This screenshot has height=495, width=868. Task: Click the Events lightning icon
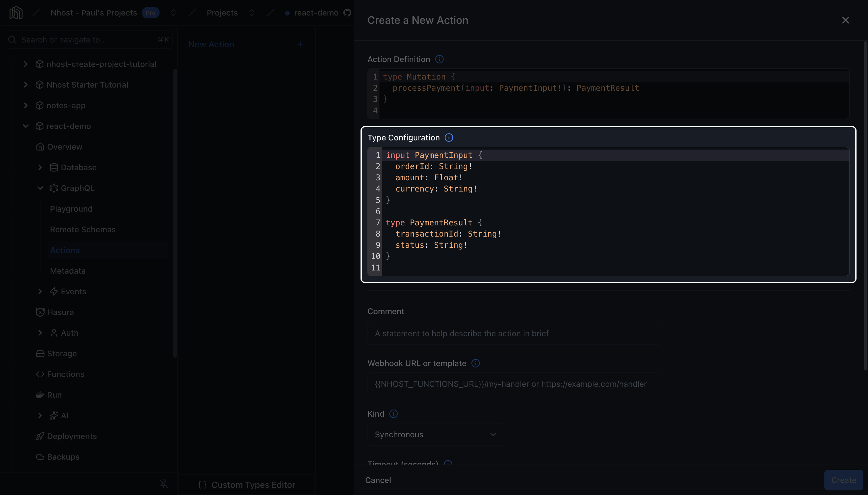pyautogui.click(x=54, y=291)
